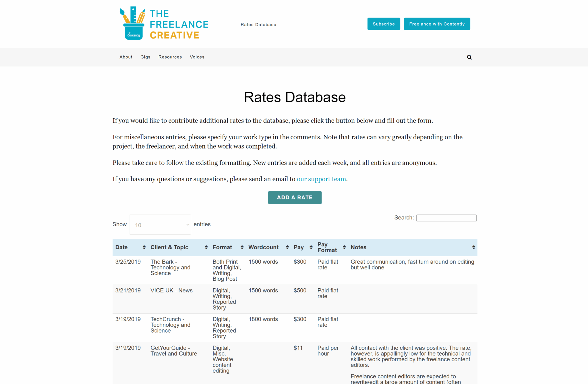The width and height of the screenshot is (588, 384).
Task: Sort by Pay Format column arrows
Action: click(344, 247)
